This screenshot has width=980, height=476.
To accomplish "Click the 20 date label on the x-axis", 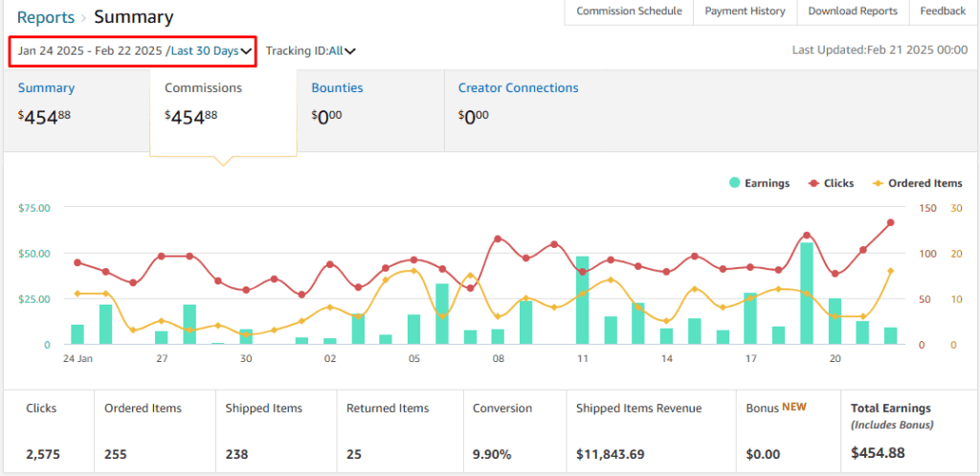I will point(835,359).
